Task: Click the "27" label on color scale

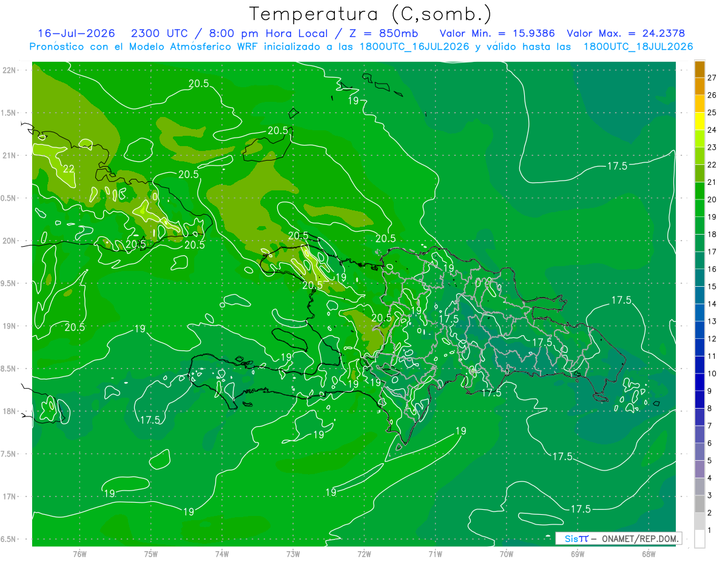Action: [712, 78]
